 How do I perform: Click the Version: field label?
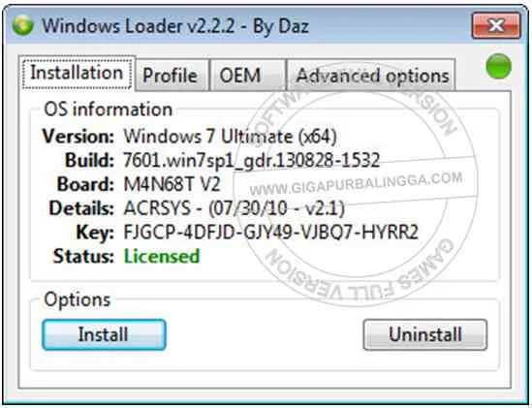coord(78,137)
